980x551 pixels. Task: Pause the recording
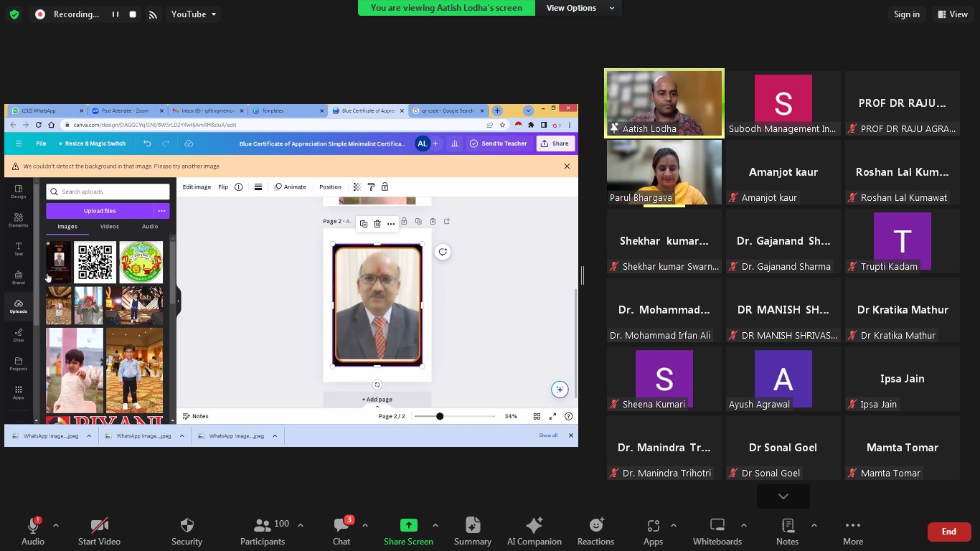point(115,14)
